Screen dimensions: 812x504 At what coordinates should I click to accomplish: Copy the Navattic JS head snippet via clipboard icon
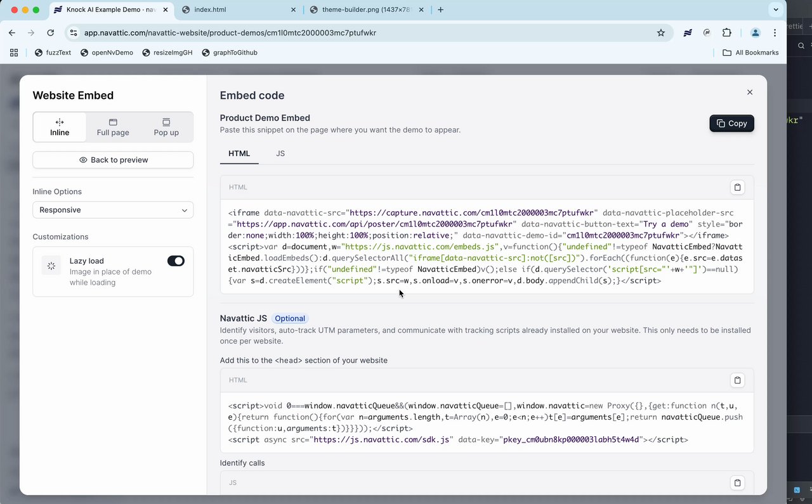(x=737, y=380)
